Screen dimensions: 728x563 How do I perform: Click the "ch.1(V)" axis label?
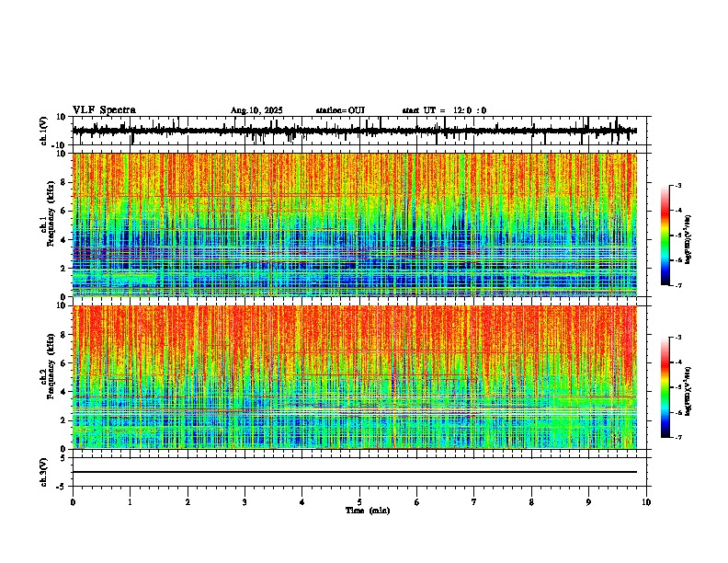point(44,131)
